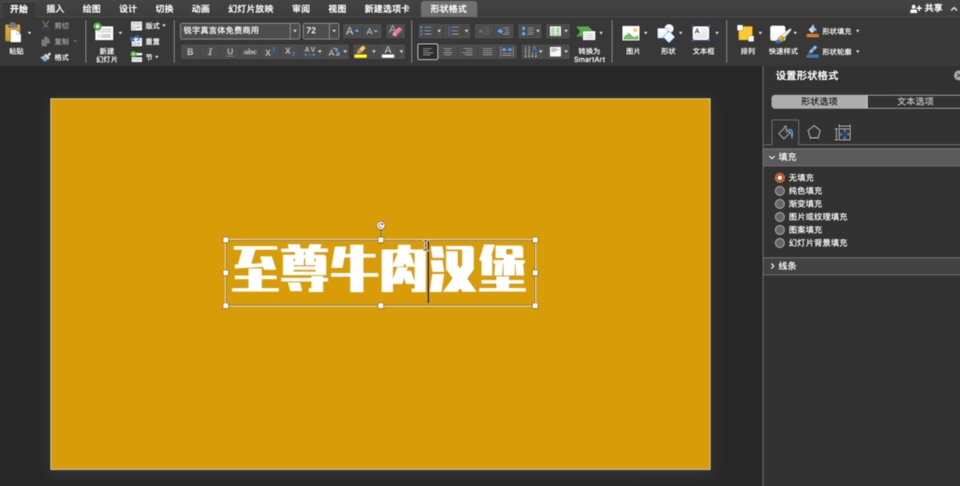
Task: Toggle strikethrough (abc) formatting
Action: 250,52
